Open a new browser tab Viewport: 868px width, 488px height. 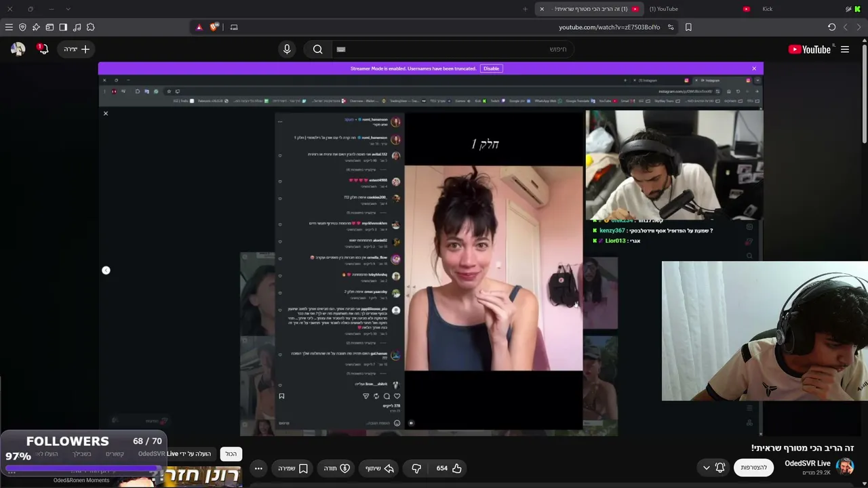[x=525, y=9]
